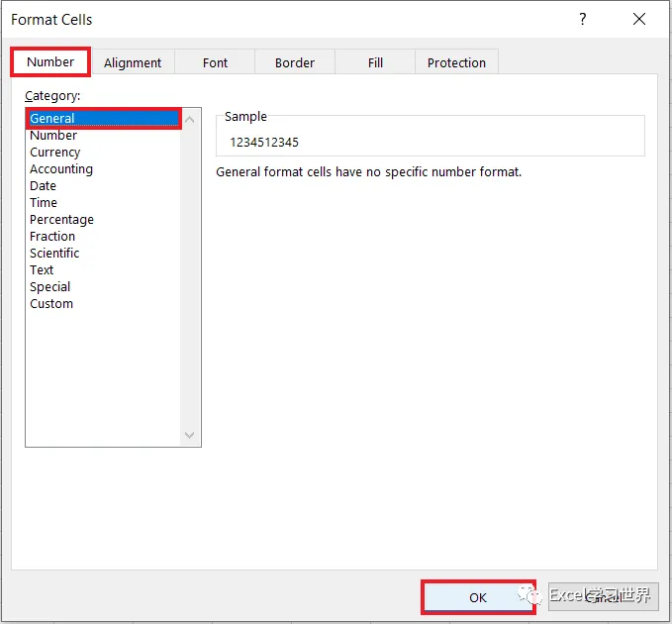Close the Format Cells dialog

click(639, 19)
